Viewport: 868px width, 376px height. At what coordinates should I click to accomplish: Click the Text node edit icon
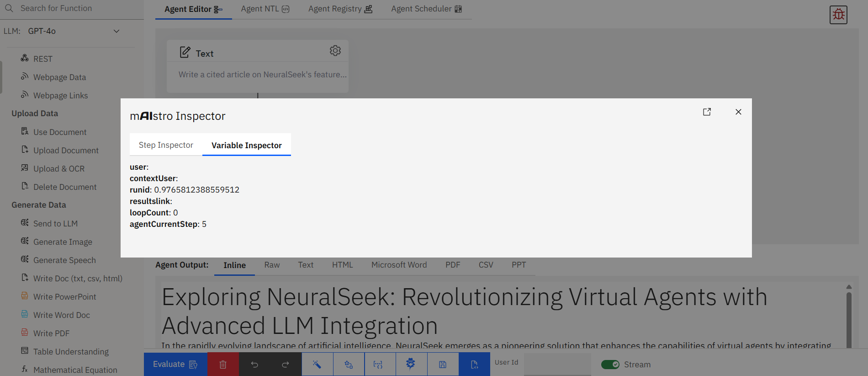click(x=185, y=52)
